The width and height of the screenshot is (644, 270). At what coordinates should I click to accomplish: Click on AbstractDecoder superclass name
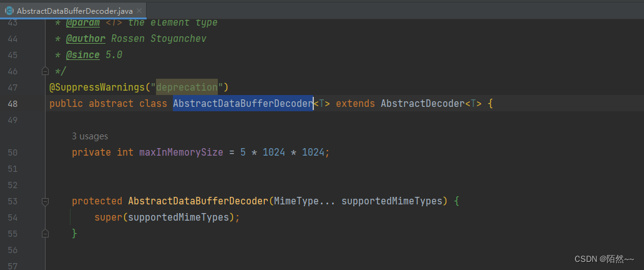tap(422, 103)
